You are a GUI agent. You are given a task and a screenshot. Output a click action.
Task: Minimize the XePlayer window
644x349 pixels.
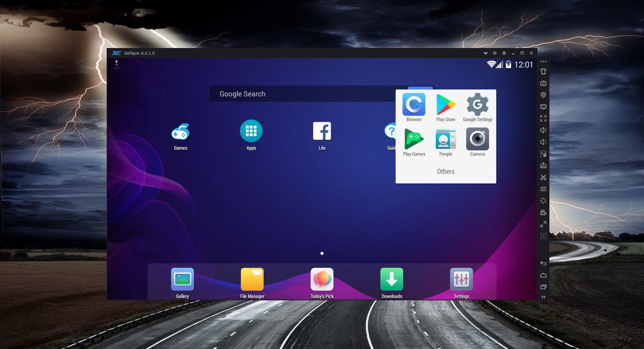(x=513, y=53)
